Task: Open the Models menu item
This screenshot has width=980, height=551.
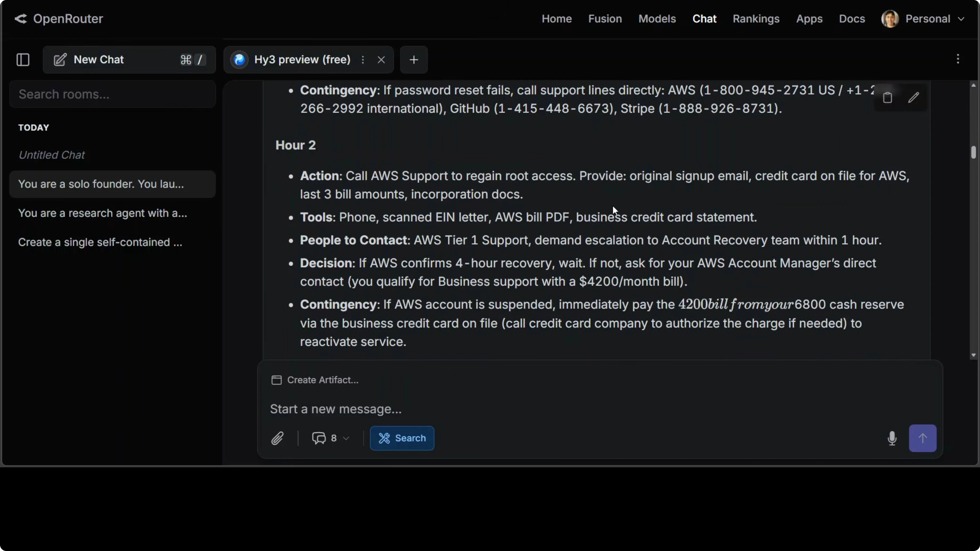Action: pyautogui.click(x=657, y=19)
